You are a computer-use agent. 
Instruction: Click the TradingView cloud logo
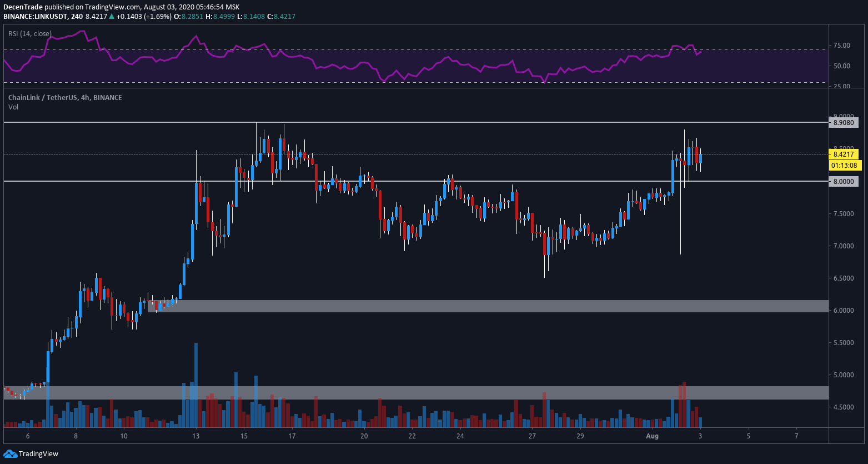11,454
